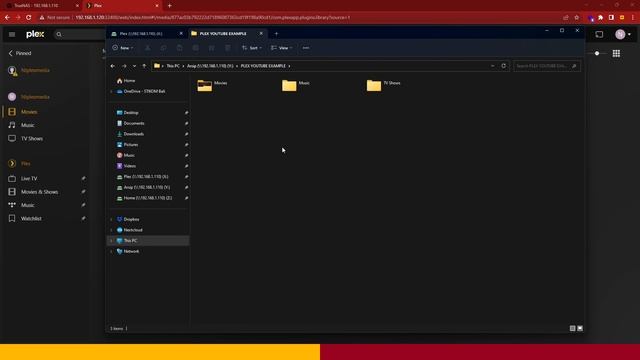Open See more (three dots) in Explorer toolbar
640x360 pixels.
306,48
